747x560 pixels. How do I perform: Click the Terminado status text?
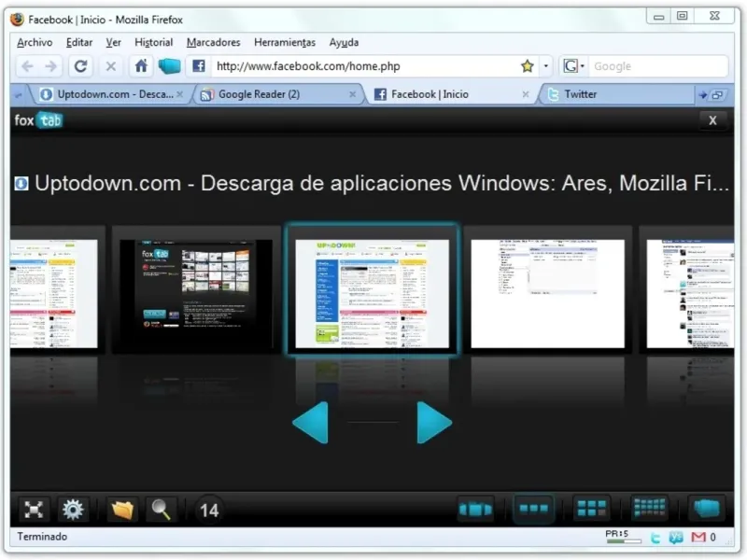pos(42,537)
